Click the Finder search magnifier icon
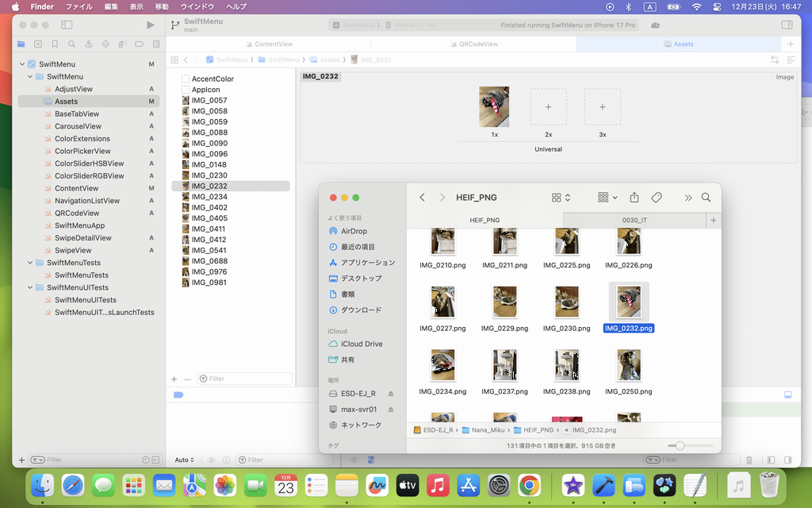This screenshot has height=508, width=812. (x=706, y=198)
